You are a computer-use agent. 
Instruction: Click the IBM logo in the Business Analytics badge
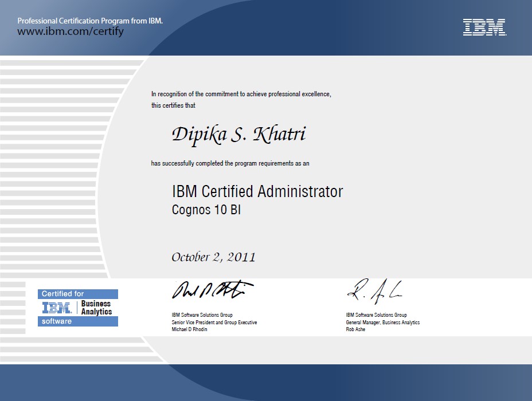(57, 308)
